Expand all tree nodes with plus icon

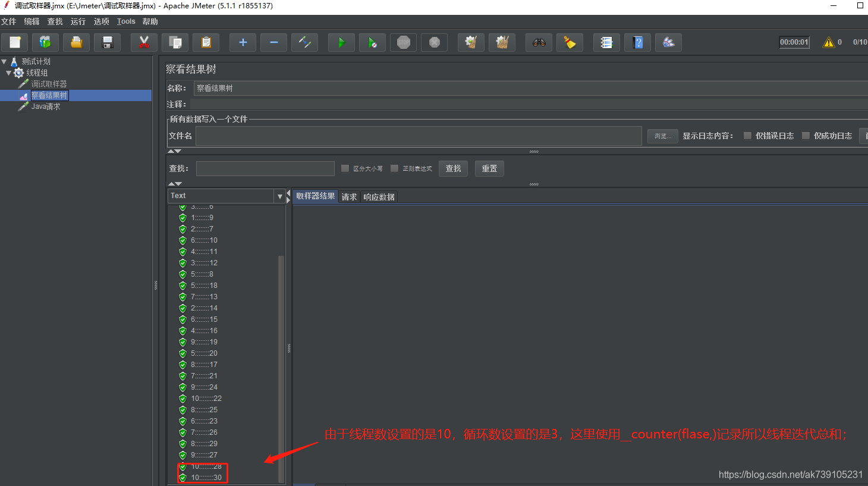(x=243, y=42)
